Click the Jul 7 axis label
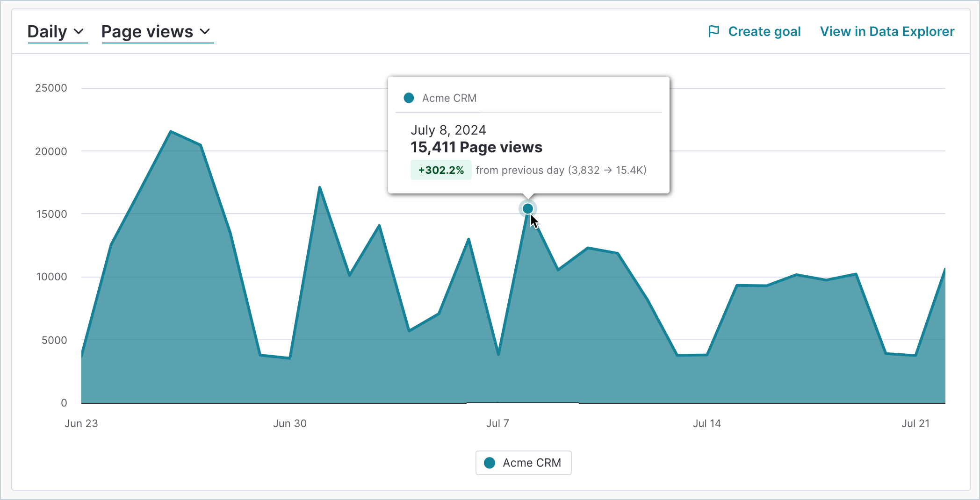Viewport: 980px width, 500px height. [497, 423]
